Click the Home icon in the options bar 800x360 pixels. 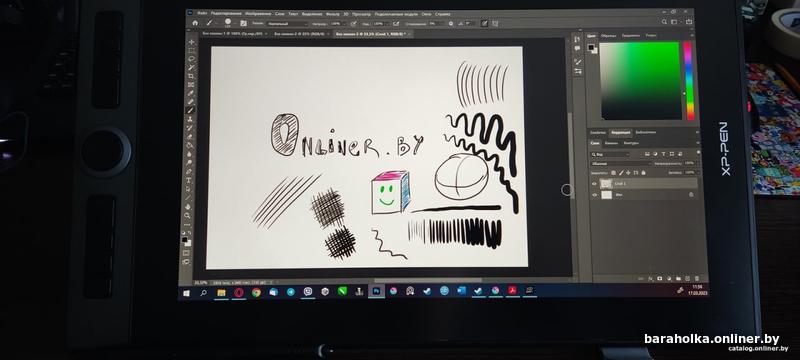pyautogui.click(x=195, y=23)
